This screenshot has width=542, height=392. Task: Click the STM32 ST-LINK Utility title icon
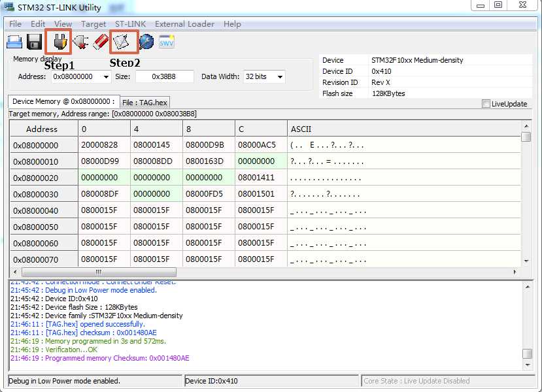coord(8,7)
